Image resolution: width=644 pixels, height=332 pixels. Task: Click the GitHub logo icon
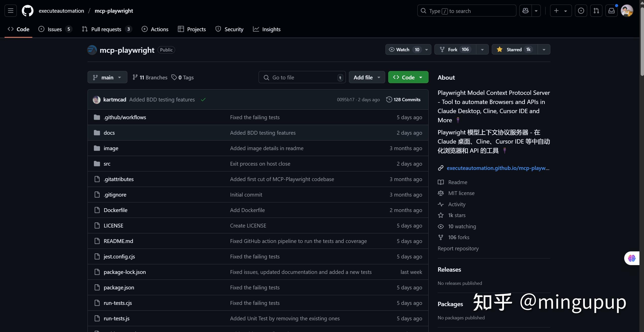pyautogui.click(x=27, y=11)
